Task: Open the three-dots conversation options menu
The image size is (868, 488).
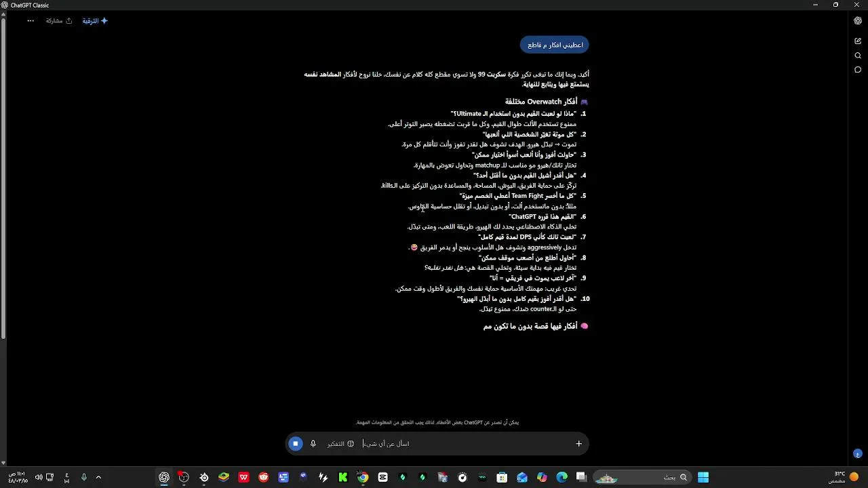Action: [x=31, y=21]
